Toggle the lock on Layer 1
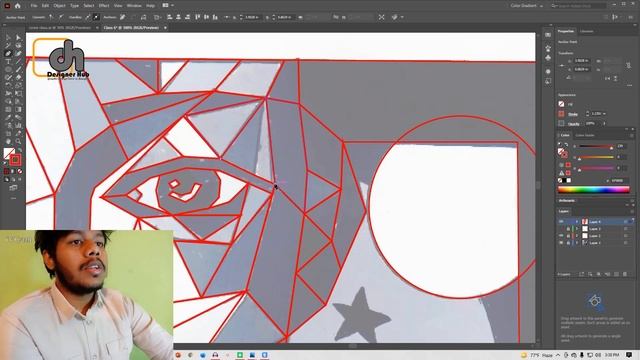This screenshot has width=640, height=360. coord(568,243)
